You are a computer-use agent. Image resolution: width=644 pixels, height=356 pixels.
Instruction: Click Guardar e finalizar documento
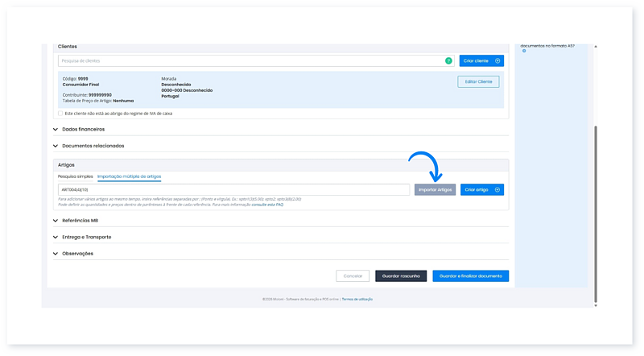(x=470, y=275)
